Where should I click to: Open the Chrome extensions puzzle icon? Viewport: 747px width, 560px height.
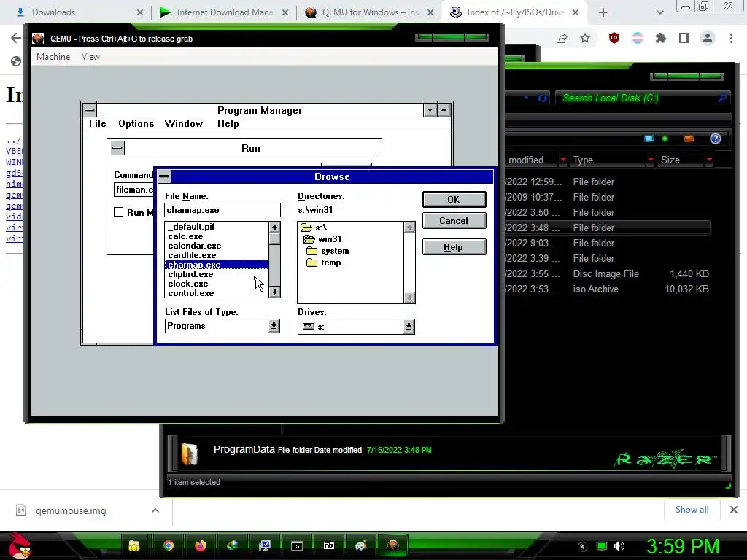point(660,38)
